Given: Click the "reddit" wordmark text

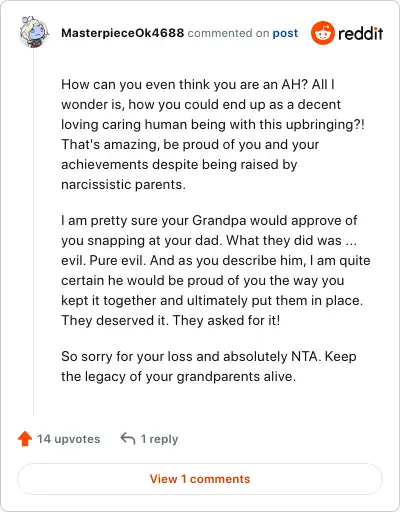Looking at the screenshot, I should tap(361, 34).
